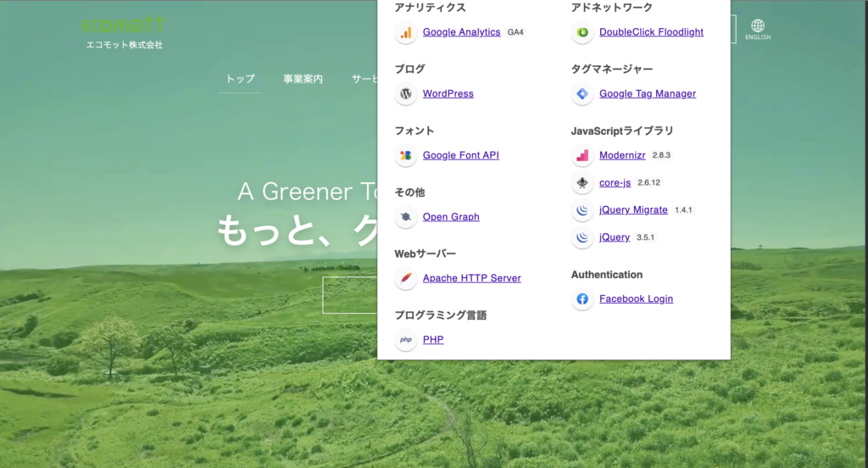This screenshot has height=468, width=868.
Task: Open the Modernizr link
Action: (622, 156)
